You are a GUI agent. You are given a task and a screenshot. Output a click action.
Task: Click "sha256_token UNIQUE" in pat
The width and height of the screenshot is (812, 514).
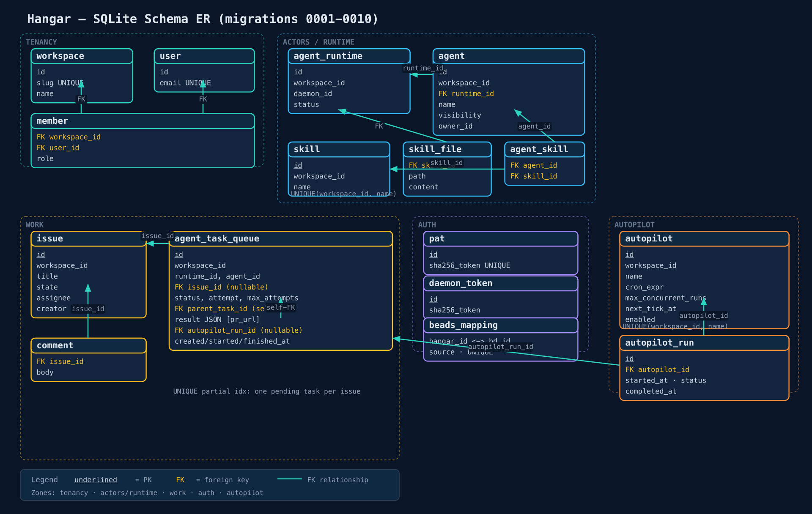(469, 265)
